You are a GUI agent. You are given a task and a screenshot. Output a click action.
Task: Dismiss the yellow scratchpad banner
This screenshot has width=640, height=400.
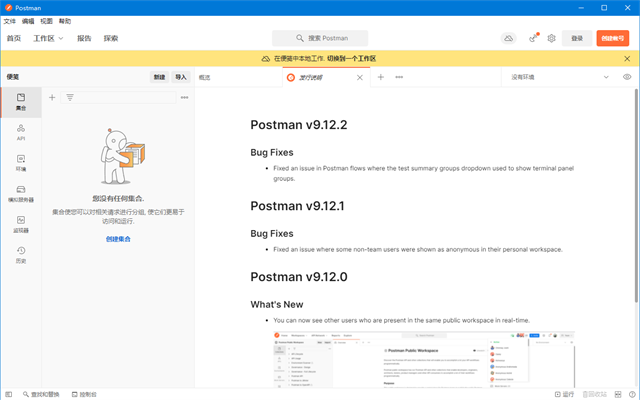627,59
